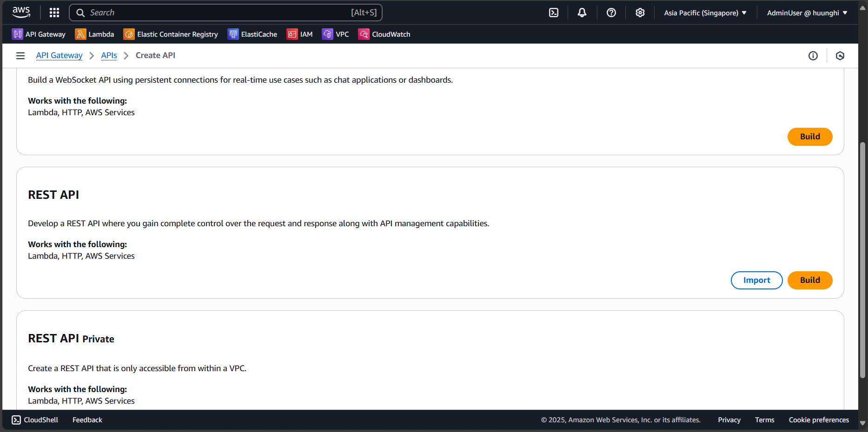Open Terms link in footer
The image size is (868, 432).
point(765,420)
